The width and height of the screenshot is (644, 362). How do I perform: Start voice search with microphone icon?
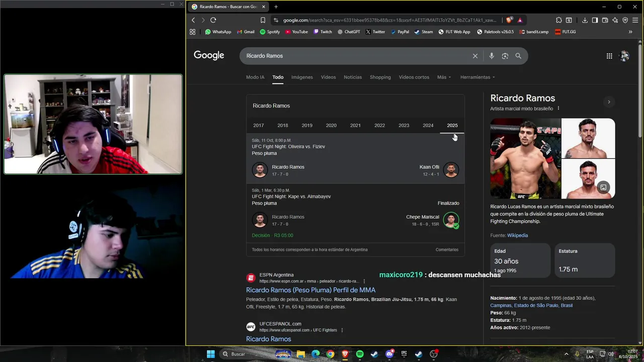[x=492, y=56]
